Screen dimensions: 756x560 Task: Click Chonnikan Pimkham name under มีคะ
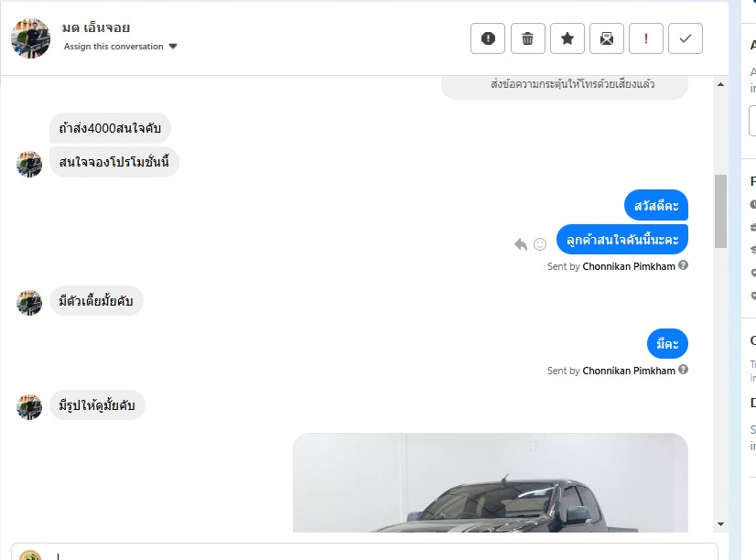pyautogui.click(x=629, y=371)
